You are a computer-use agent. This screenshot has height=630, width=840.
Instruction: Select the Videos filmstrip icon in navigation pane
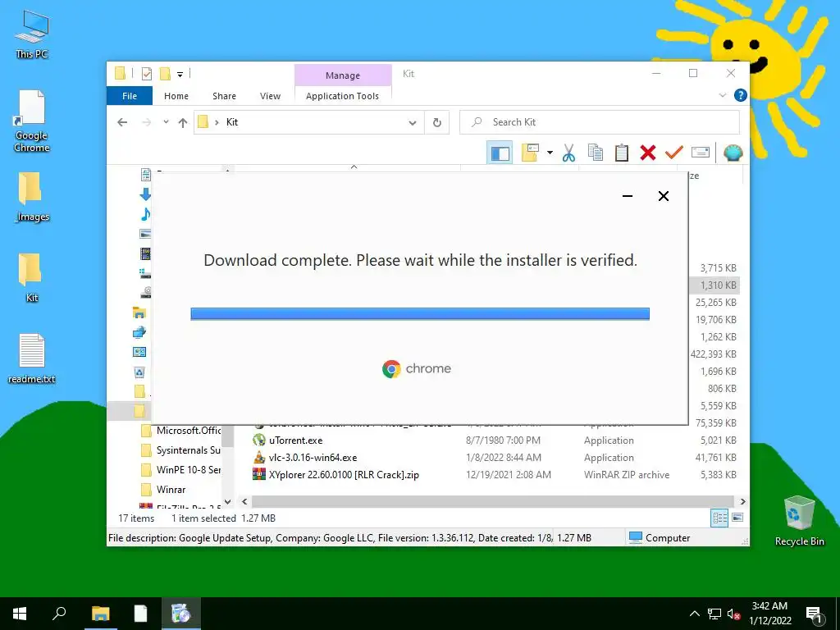pos(145,253)
